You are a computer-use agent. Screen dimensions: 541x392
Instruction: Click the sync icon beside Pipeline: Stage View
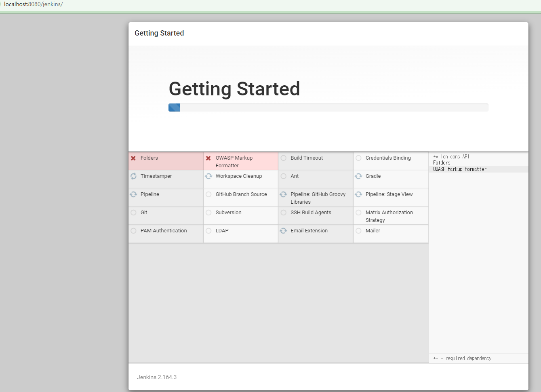[358, 194]
